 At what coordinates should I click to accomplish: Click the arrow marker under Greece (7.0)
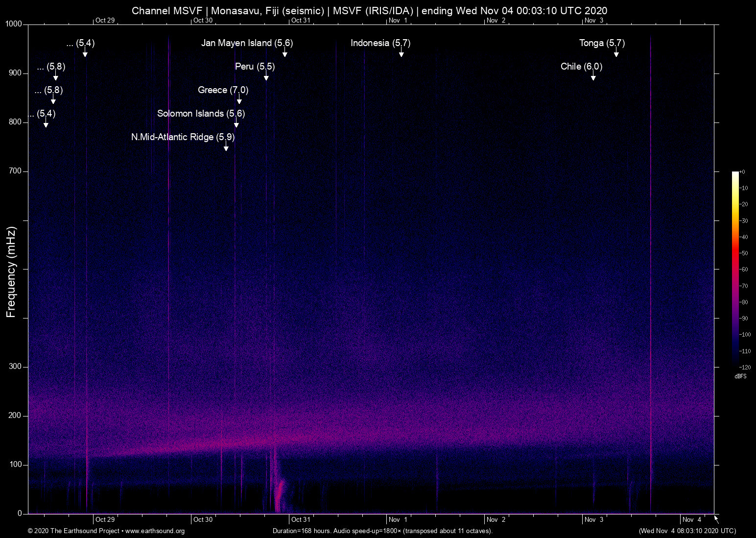(239, 100)
